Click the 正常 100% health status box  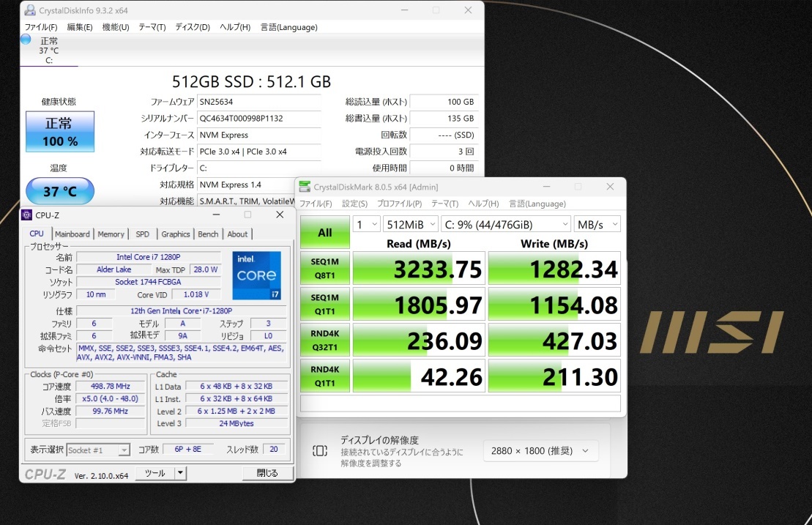click(x=60, y=132)
